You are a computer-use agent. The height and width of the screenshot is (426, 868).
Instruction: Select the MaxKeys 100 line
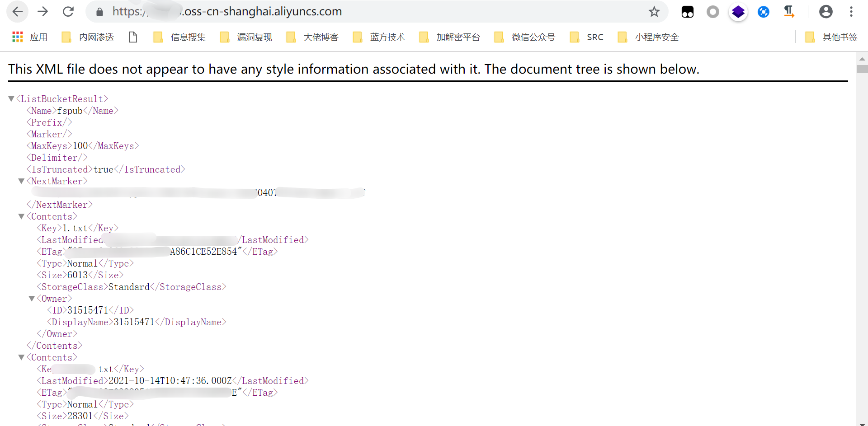pos(83,146)
